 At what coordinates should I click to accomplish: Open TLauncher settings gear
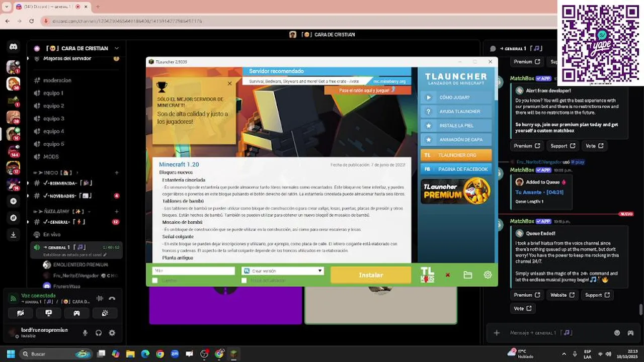[x=488, y=275]
